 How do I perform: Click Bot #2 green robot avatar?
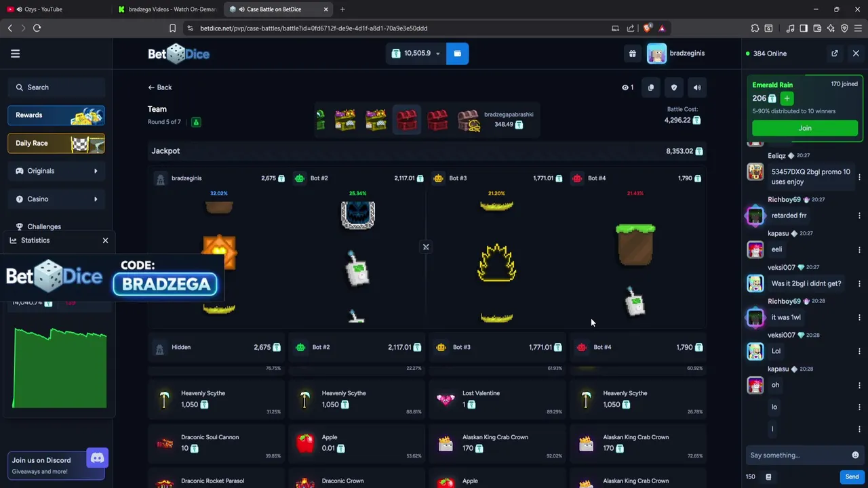tap(300, 178)
